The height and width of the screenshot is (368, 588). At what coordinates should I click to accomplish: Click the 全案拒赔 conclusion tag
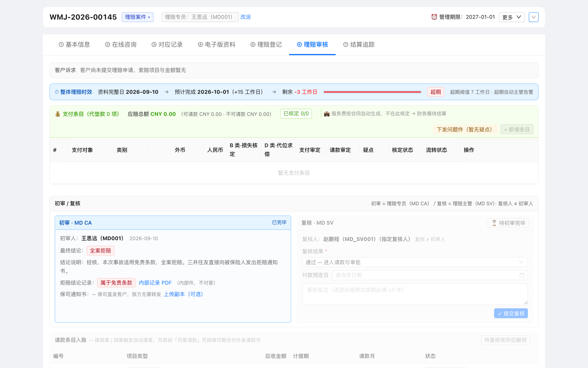pyautogui.click(x=100, y=251)
